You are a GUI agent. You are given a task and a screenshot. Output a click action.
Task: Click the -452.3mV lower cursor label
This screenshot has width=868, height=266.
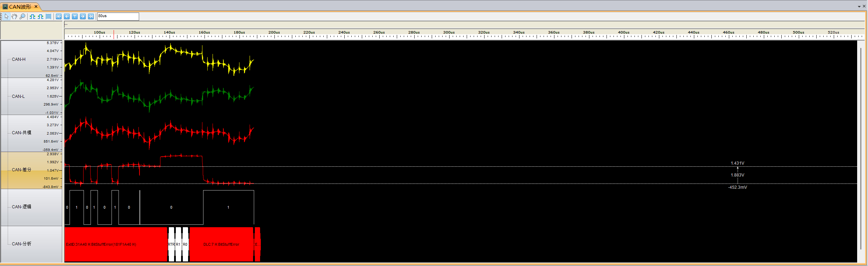pyautogui.click(x=738, y=187)
